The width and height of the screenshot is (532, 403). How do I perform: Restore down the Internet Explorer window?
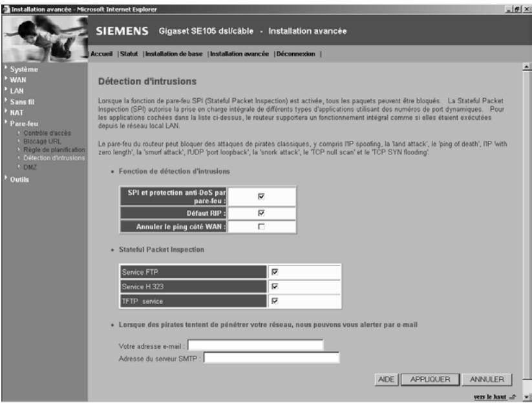click(517, 10)
